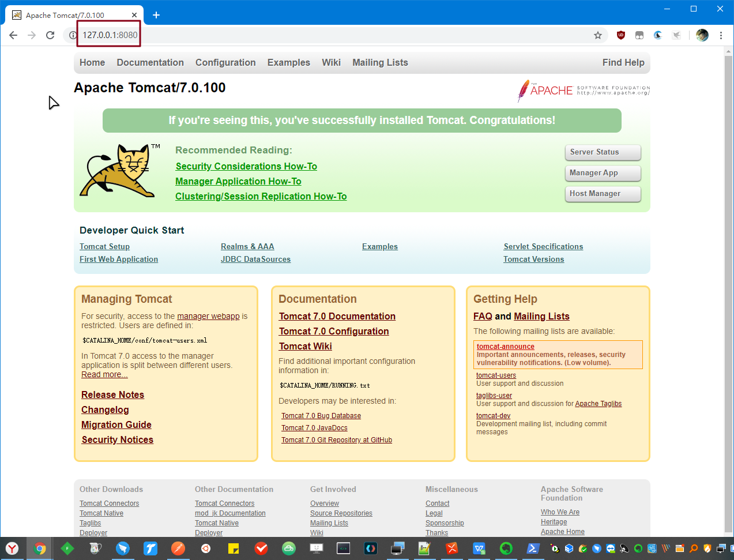Open the yellow sticky notes taskbar app

[x=234, y=548]
